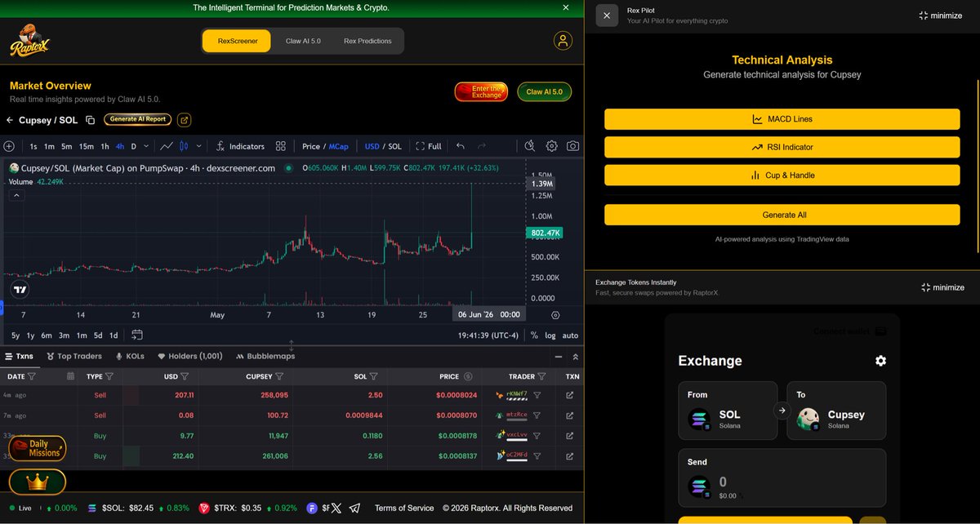Expand transactions panel with double chevron

575,357
